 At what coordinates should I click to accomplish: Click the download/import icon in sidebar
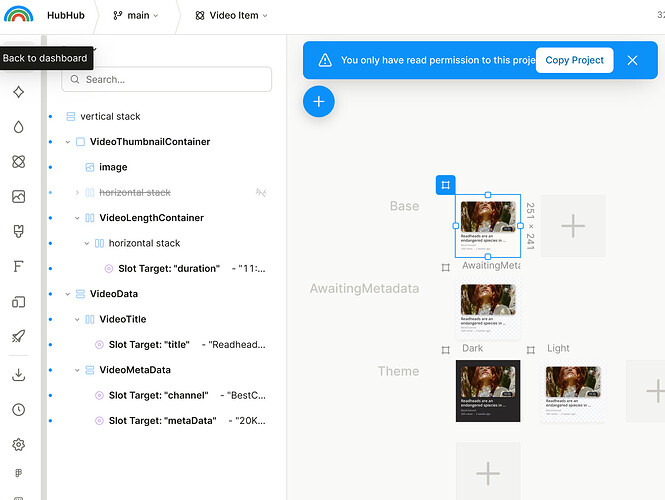[18, 375]
